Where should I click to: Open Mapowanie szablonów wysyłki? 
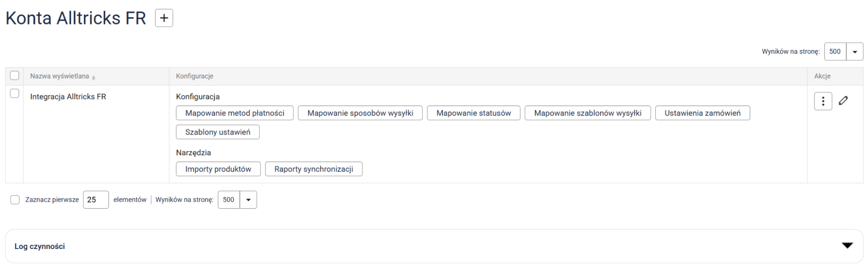[x=587, y=113]
